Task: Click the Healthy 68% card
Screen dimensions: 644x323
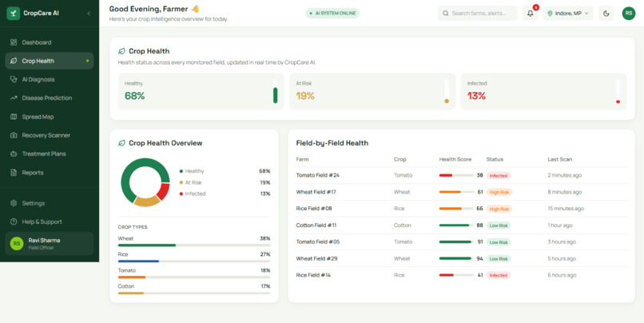Action: 201,91
